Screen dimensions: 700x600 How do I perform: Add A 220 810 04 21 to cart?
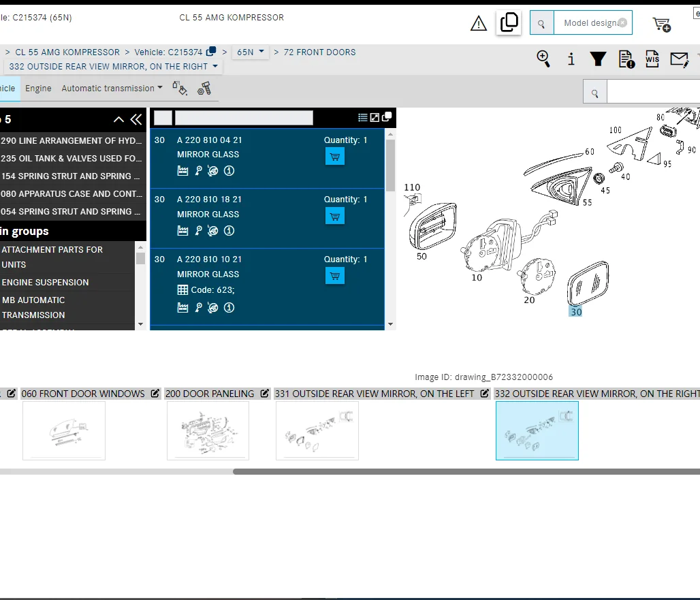[x=335, y=157]
